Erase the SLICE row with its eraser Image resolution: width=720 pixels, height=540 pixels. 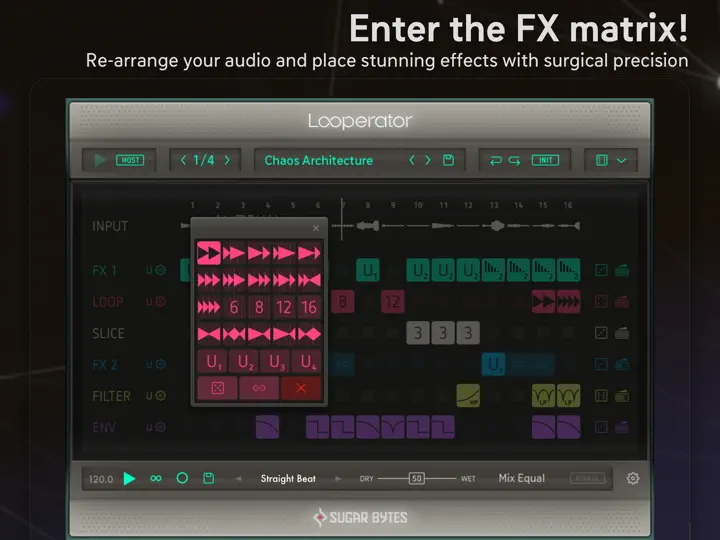pyautogui.click(x=622, y=333)
